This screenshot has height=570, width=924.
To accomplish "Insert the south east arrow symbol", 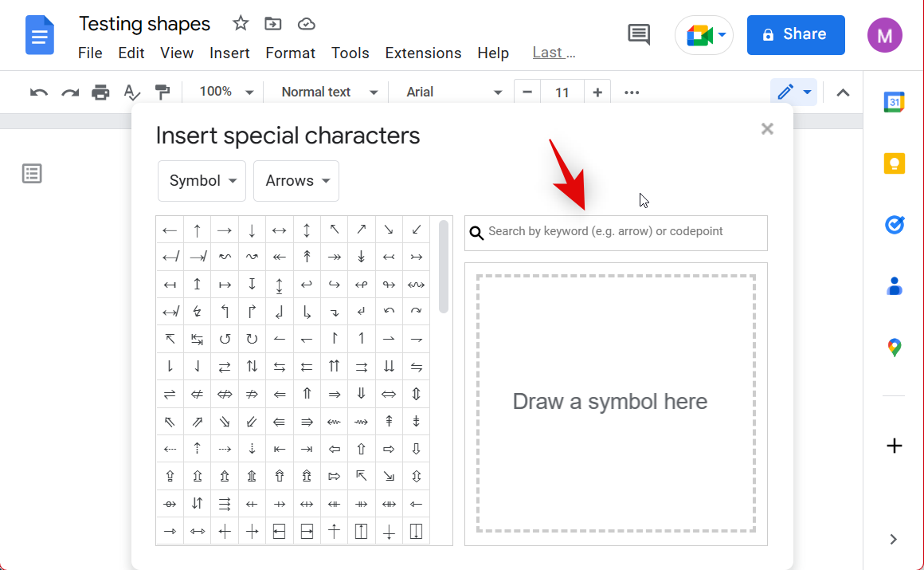I will pyautogui.click(x=389, y=230).
